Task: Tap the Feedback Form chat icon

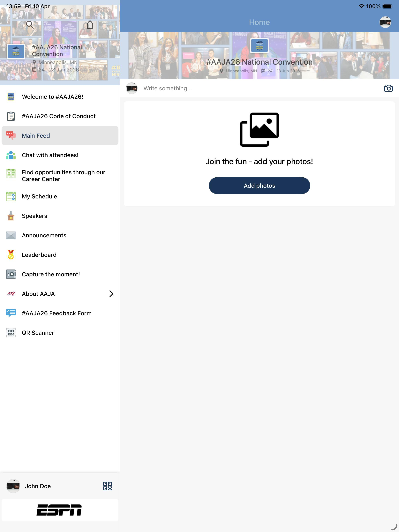Action: pyautogui.click(x=11, y=313)
